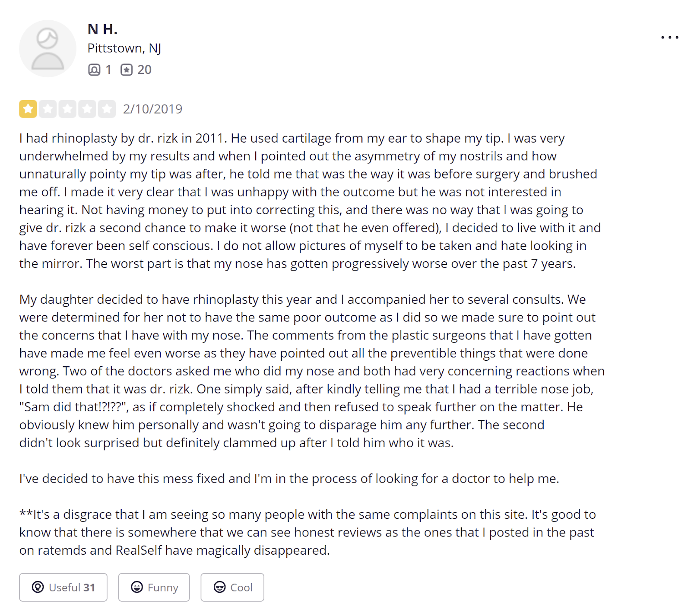Click the laughing face Funny icon
The image size is (691, 616).
tap(137, 587)
